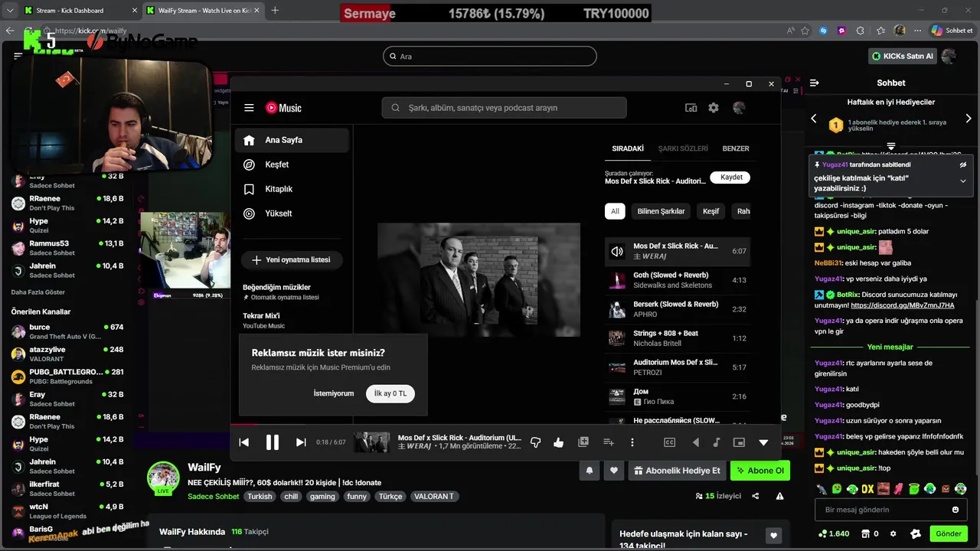
Task: Play Strings + 808 + Beat track
Action: pos(678,338)
